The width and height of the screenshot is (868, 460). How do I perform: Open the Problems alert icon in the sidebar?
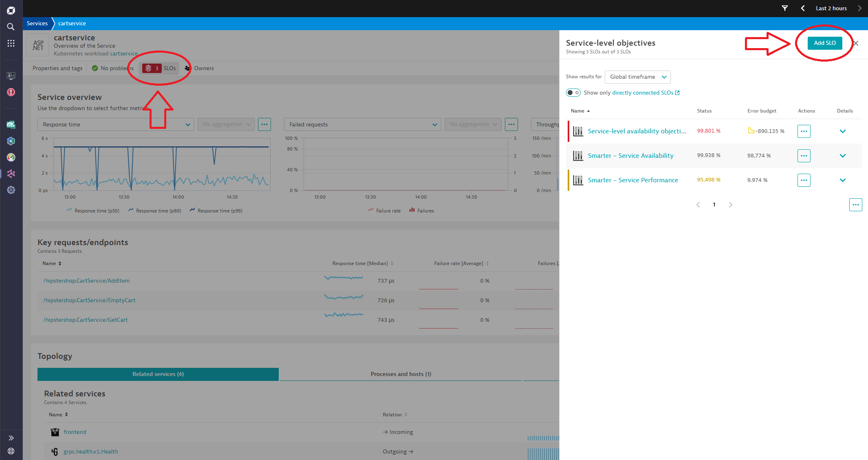point(11,92)
